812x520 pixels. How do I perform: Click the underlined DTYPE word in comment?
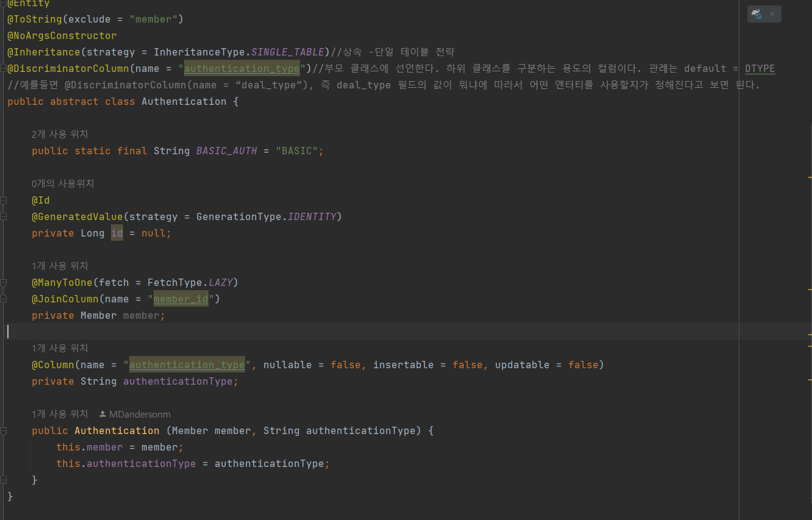(x=760, y=68)
